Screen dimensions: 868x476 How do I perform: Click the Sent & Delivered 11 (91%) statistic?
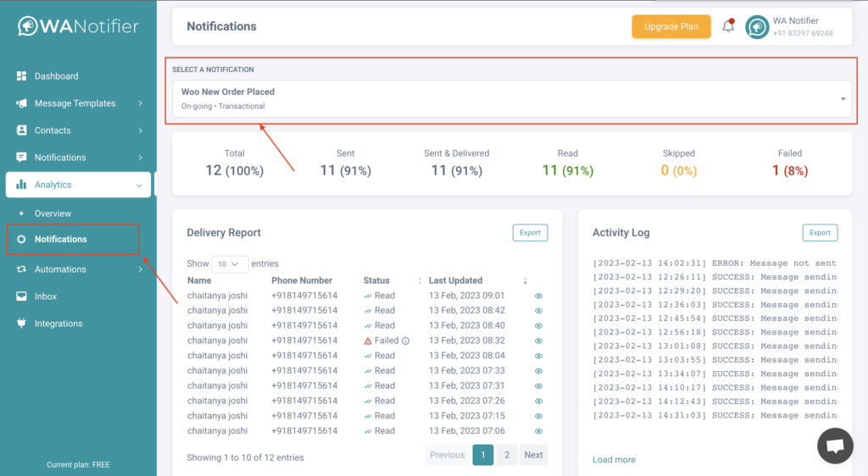(457, 163)
